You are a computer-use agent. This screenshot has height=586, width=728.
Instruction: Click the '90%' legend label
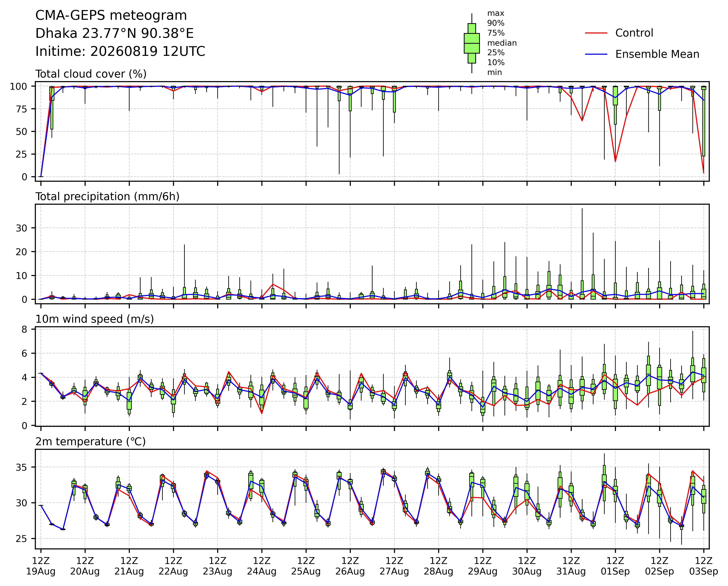tap(496, 23)
